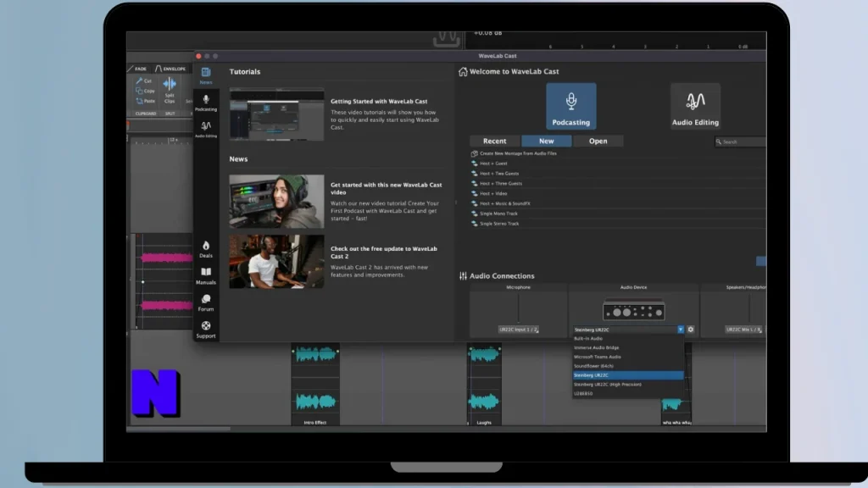Open the WaveLab Cast 2 update thumbnail
Viewport: 868px width, 488px height.
(x=277, y=261)
